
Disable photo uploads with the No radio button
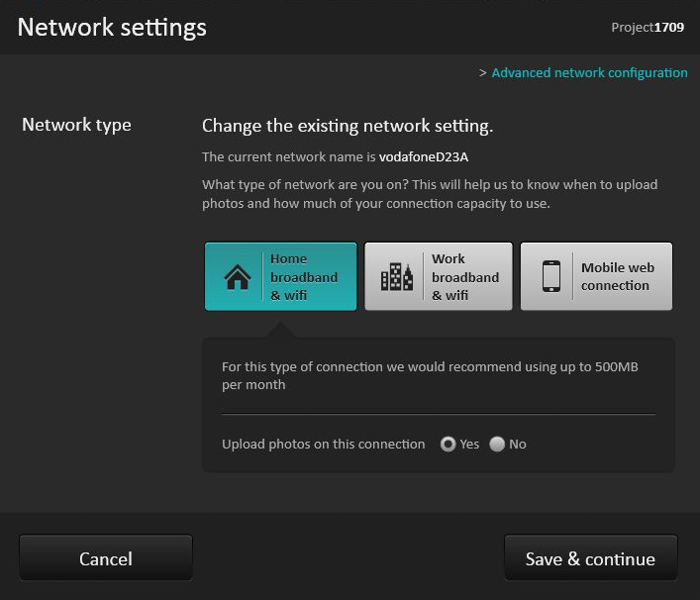[497, 445]
